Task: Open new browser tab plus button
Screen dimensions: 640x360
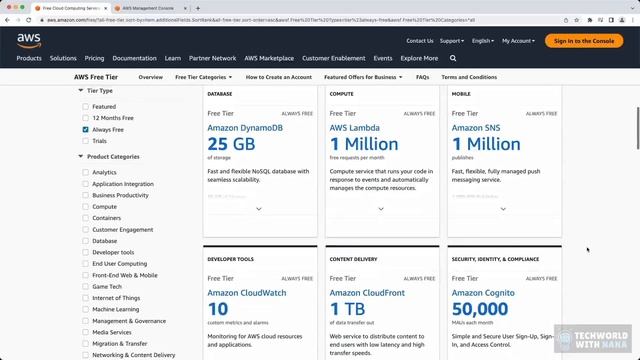Action: (198, 8)
